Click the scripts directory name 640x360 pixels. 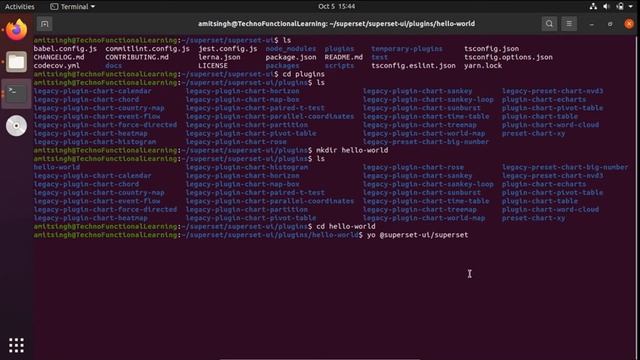pos(340,66)
